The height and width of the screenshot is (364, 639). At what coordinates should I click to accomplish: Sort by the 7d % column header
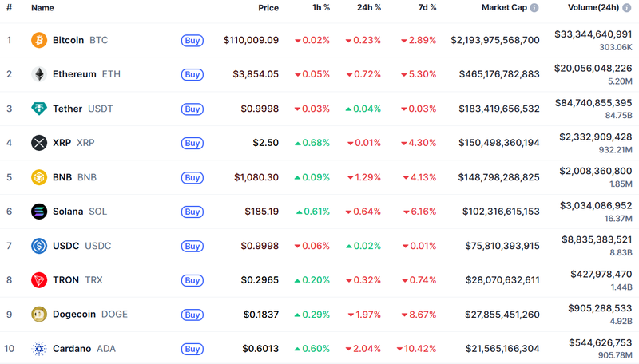425,8
